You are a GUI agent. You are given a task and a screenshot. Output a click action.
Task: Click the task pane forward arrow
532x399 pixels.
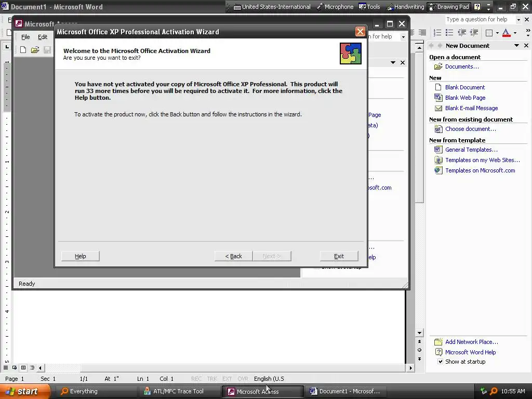tap(440, 46)
